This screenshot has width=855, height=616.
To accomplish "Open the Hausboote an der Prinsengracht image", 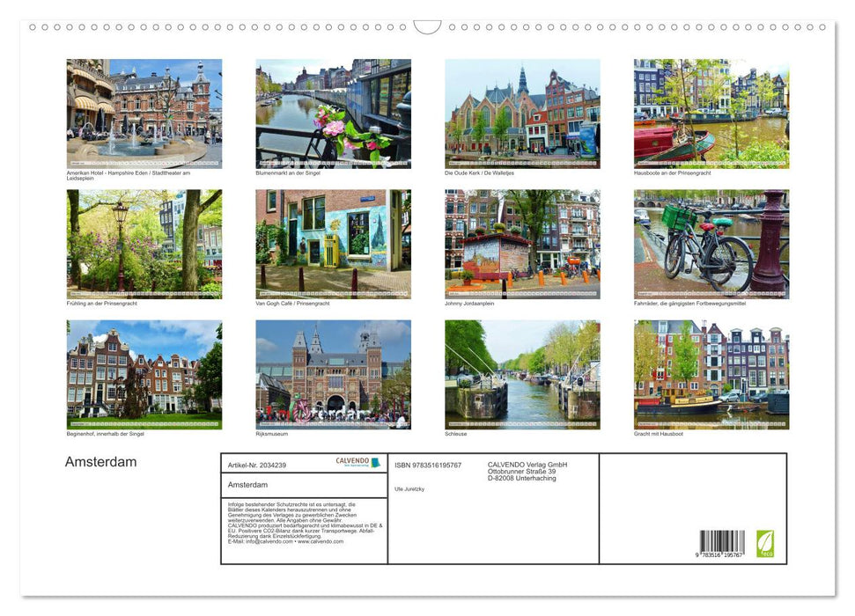I will pyautogui.click(x=710, y=113).
